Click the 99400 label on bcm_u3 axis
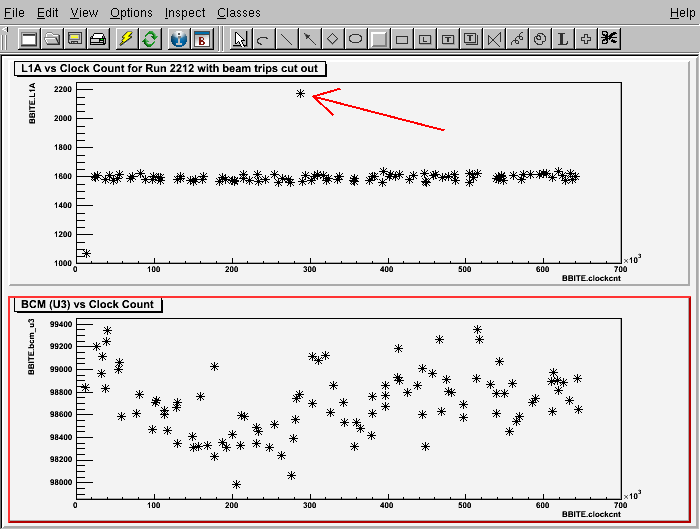700x530 pixels. tap(61, 325)
